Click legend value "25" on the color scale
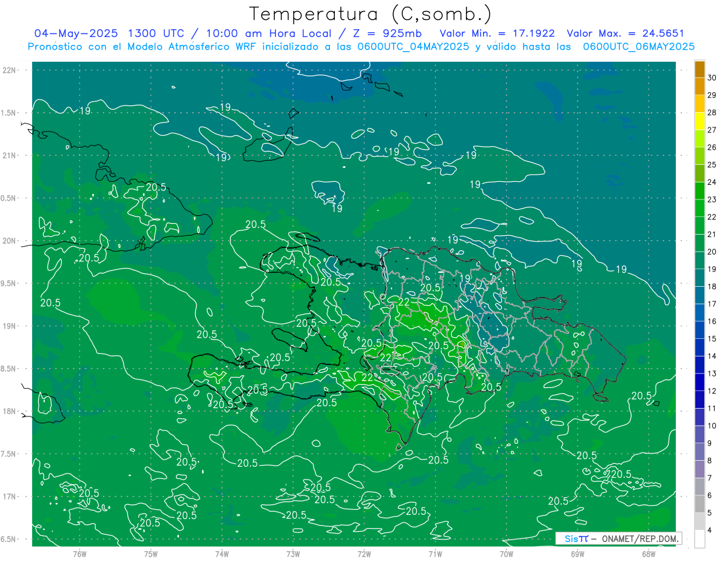The width and height of the screenshot is (728, 562). tap(712, 164)
